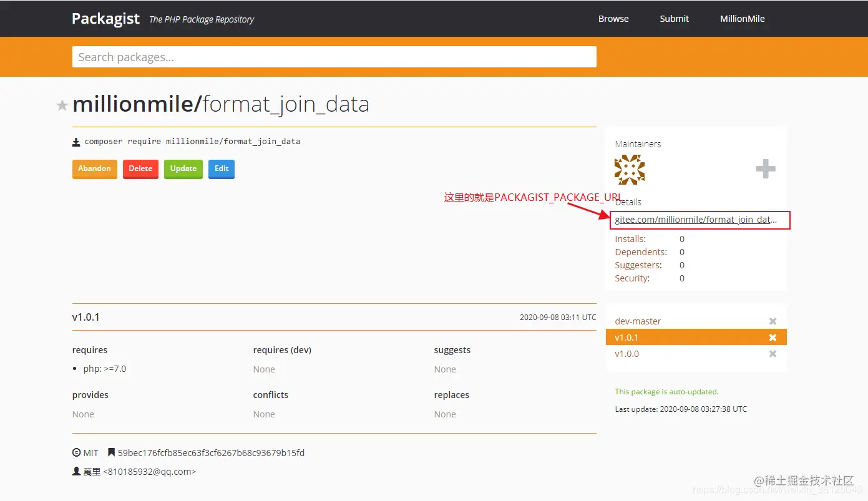Select the v1.0.1 version
The height and width of the screenshot is (501, 868).
[627, 338]
